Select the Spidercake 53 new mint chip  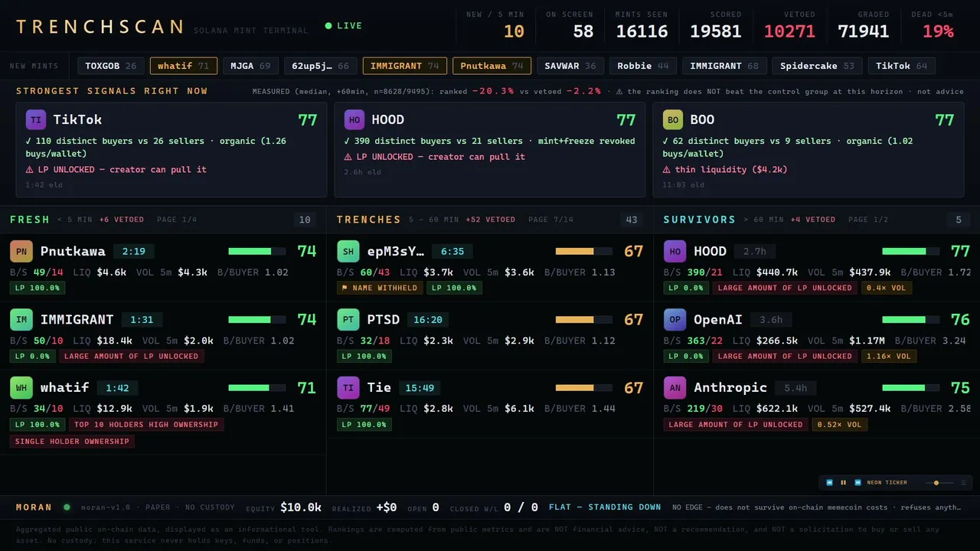[x=817, y=66]
